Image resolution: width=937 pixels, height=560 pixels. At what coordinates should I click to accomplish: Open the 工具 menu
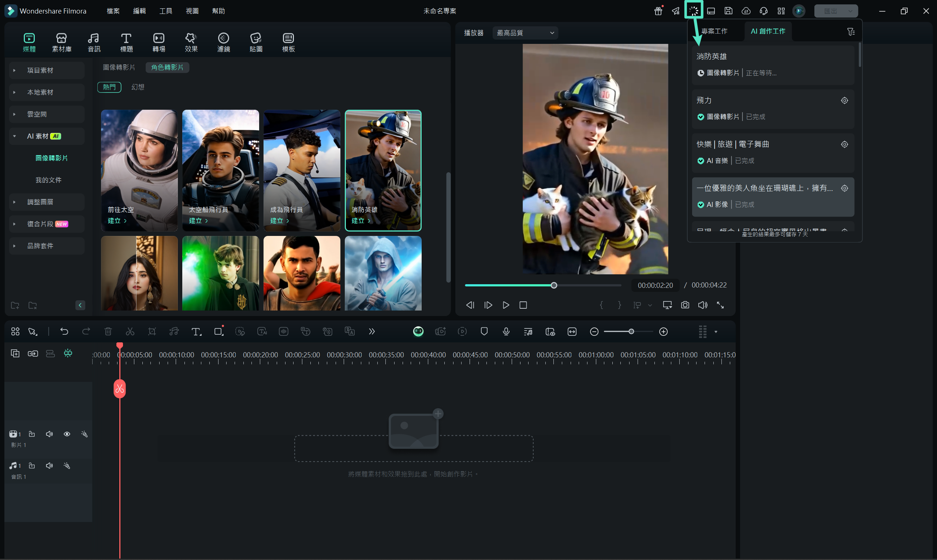pos(166,11)
